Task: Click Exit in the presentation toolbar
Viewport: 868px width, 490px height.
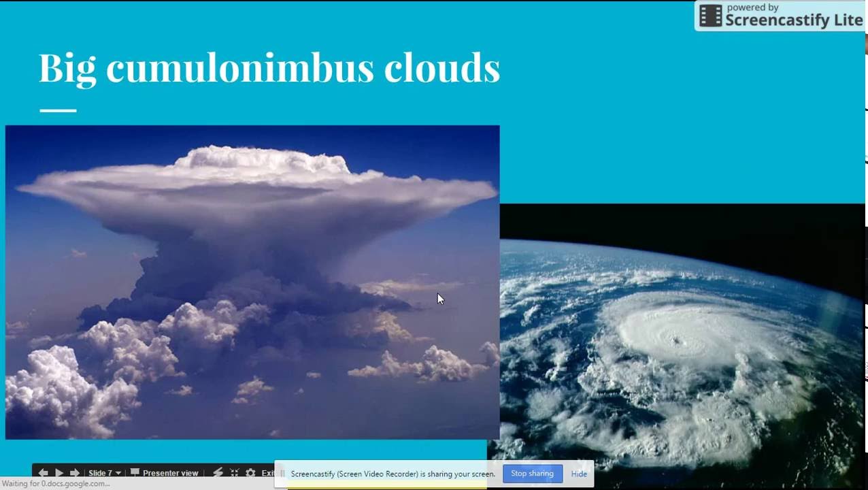Action: pyautogui.click(x=268, y=472)
